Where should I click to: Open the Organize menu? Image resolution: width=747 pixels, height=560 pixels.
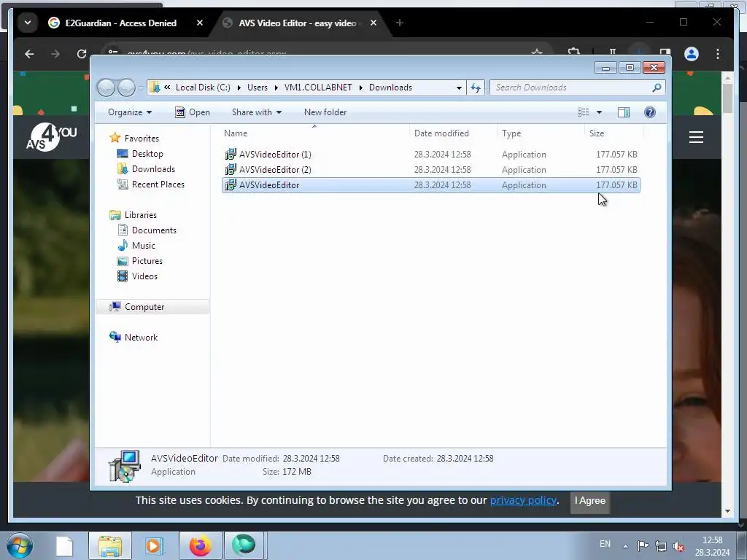pyautogui.click(x=130, y=112)
